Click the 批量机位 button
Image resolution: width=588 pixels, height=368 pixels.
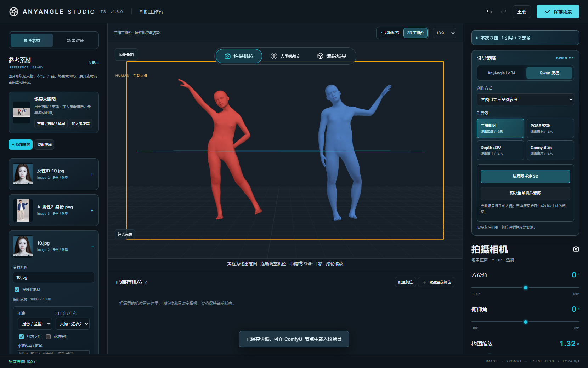406,282
